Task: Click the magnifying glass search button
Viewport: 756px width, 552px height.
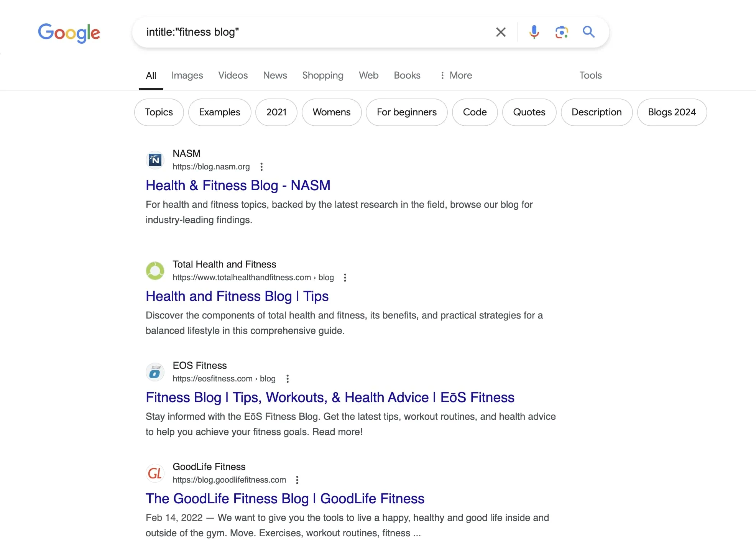Action: [x=589, y=32]
